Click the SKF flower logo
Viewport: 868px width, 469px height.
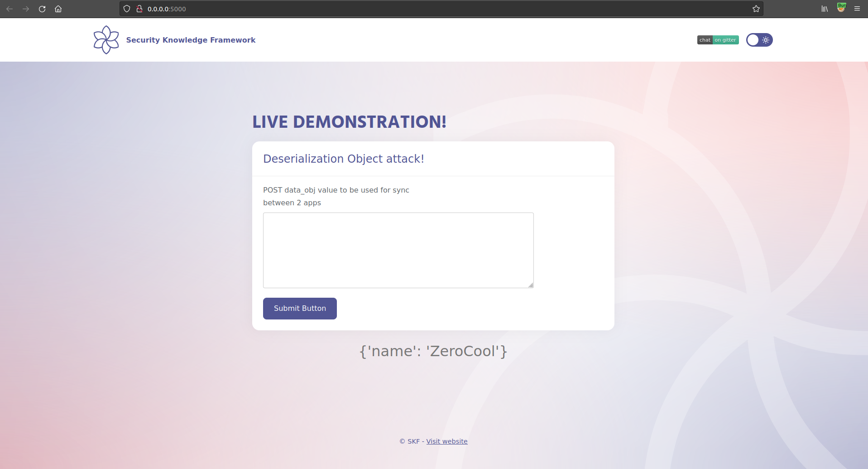coord(106,40)
